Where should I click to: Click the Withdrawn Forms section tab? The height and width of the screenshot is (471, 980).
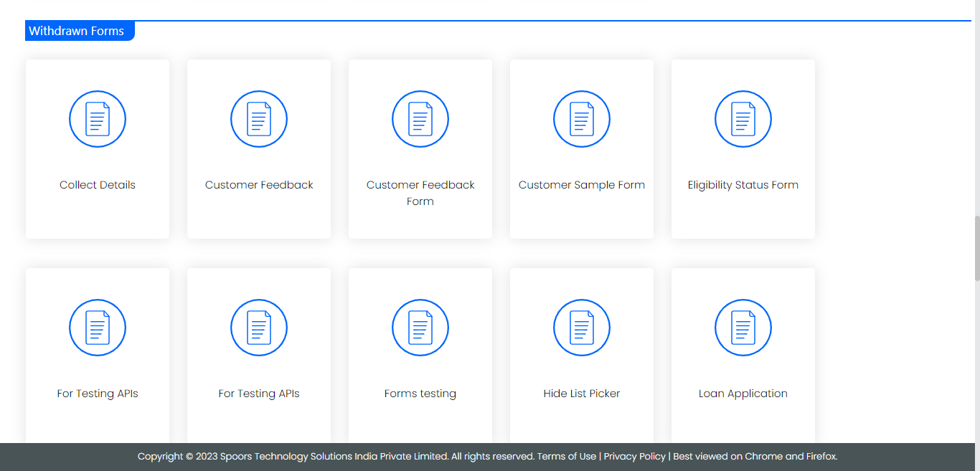tap(79, 32)
